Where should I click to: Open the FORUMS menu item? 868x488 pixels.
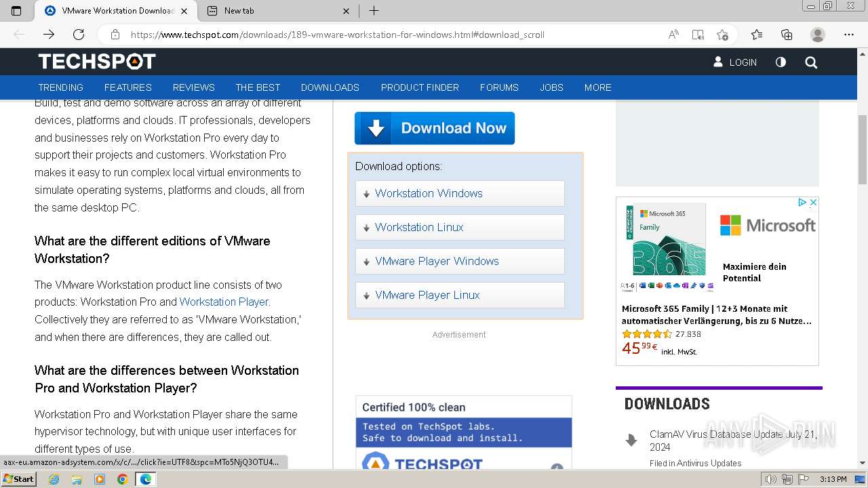(x=499, y=87)
